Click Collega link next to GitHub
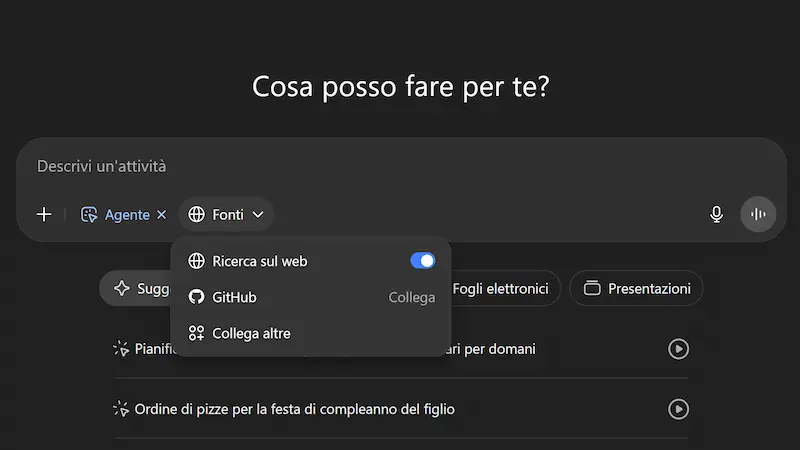 tap(412, 297)
